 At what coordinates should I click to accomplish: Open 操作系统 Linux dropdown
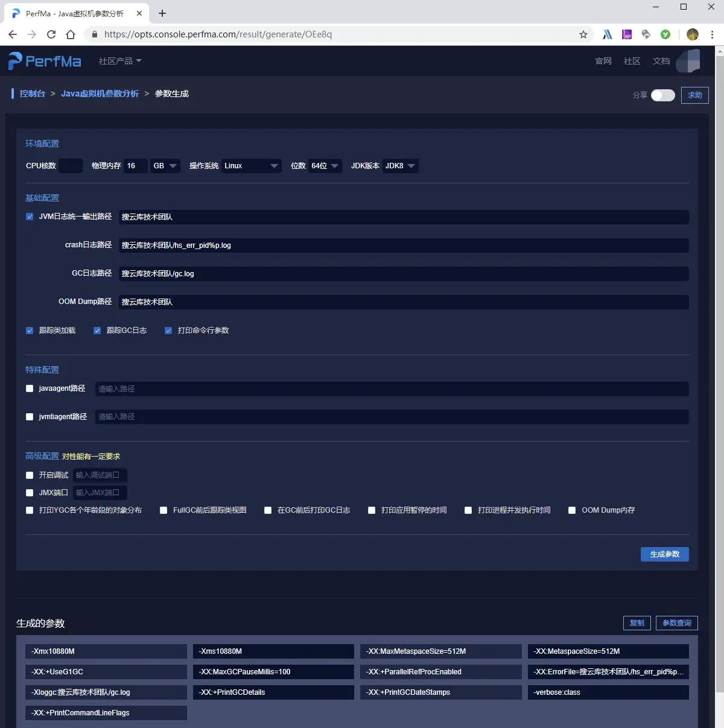[252, 166]
